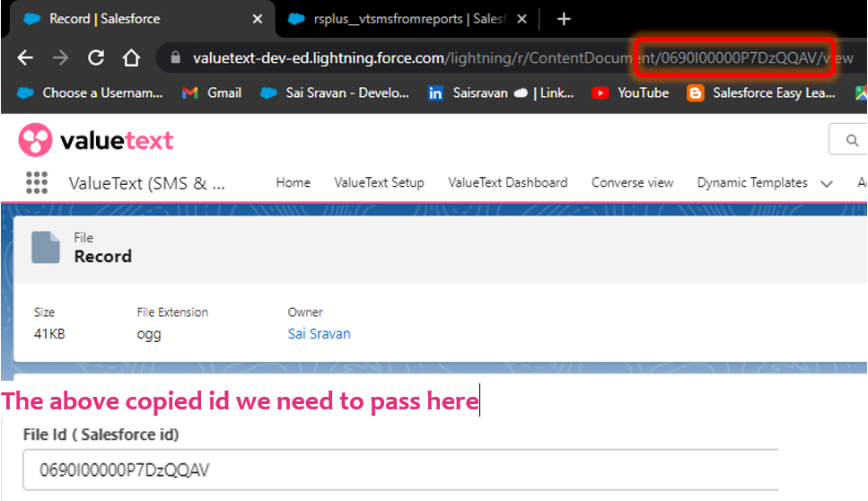Click the browser back arrow
The width and height of the screenshot is (868, 501).
click(x=25, y=58)
